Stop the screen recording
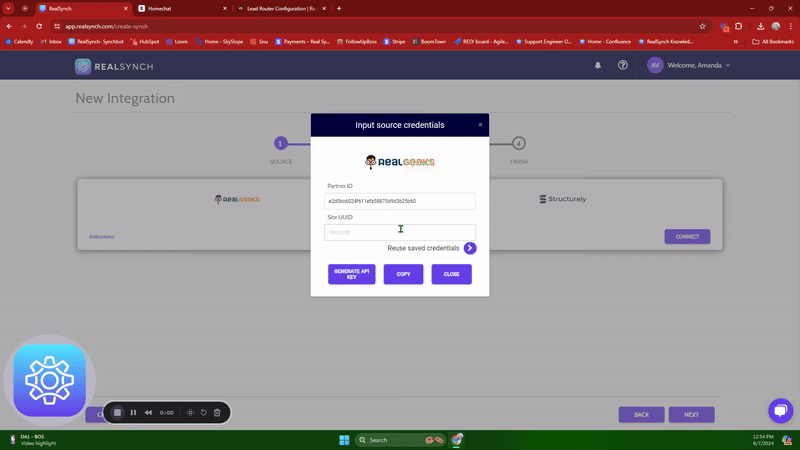The width and height of the screenshot is (800, 450). pos(117,412)
